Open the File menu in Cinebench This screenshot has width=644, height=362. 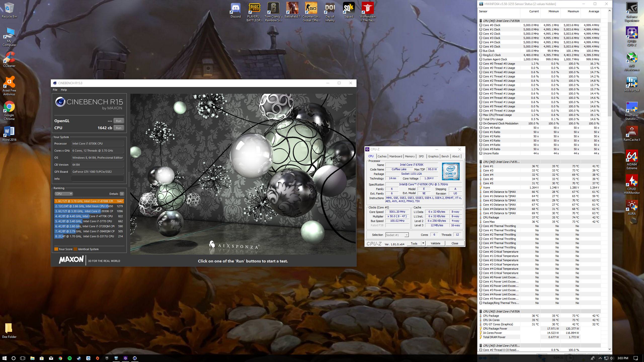click(55, 90)
